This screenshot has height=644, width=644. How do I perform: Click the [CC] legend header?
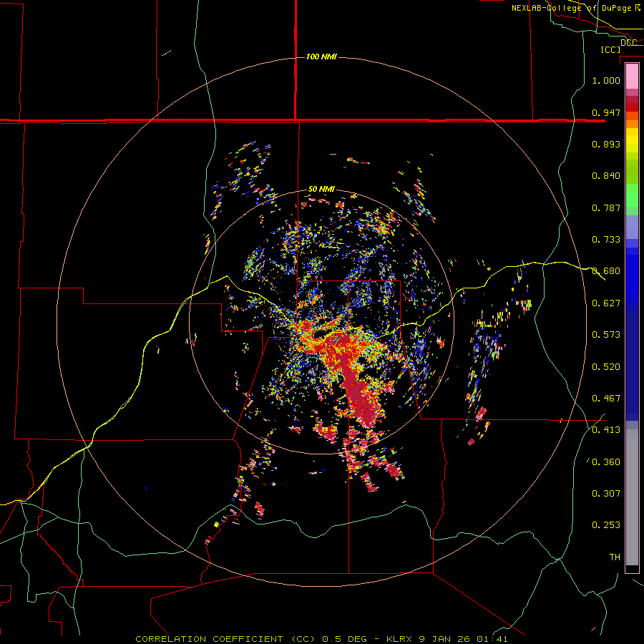point(610,49)
